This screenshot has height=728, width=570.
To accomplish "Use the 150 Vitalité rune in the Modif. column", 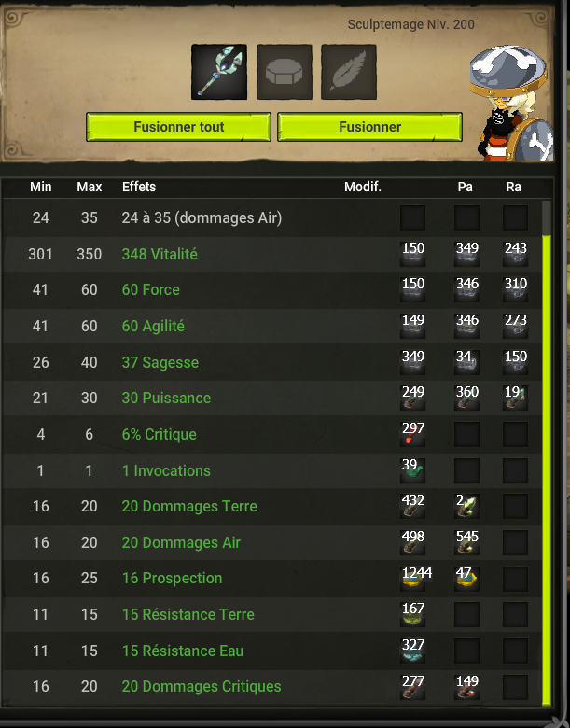I will 412,254.
